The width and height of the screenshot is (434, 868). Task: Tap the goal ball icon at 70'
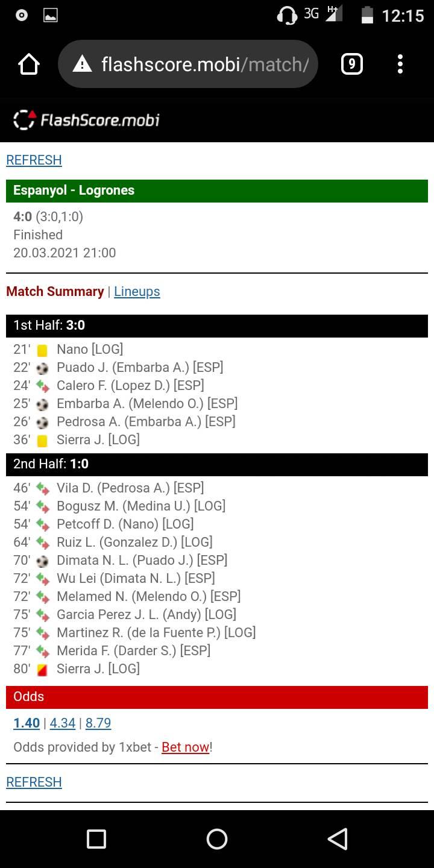pos(42,561)
